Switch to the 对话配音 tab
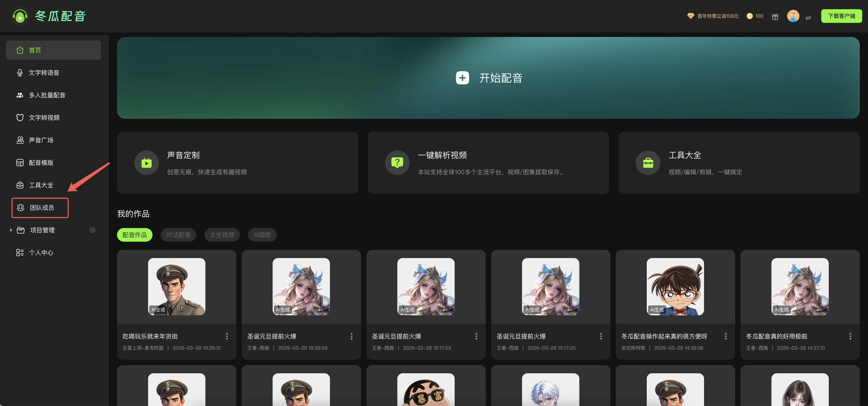The image size is (868, 406). [178, 235]
